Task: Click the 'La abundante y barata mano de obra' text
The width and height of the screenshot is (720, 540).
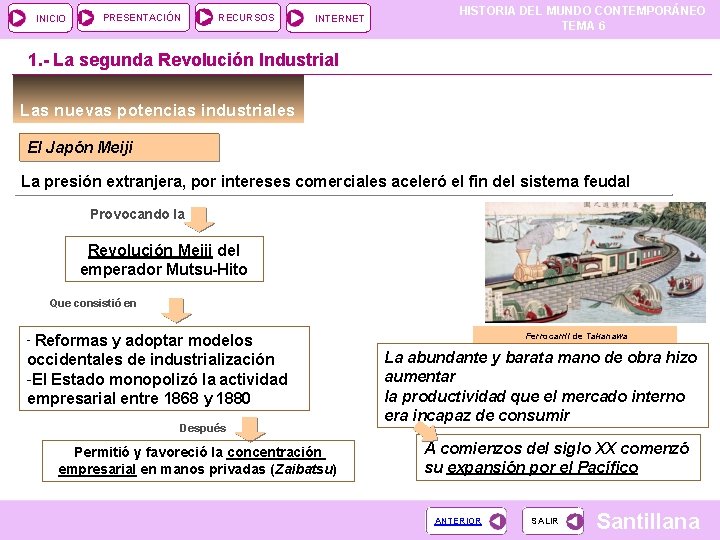Action: [523, 357]
